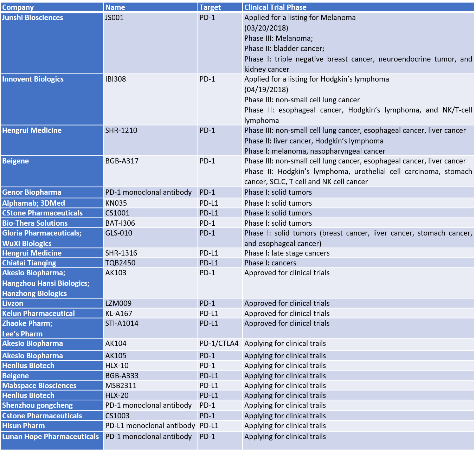Viewport: 476px width, 451px height.
Task: Click the LZM009 drug name
Action: 118,303
